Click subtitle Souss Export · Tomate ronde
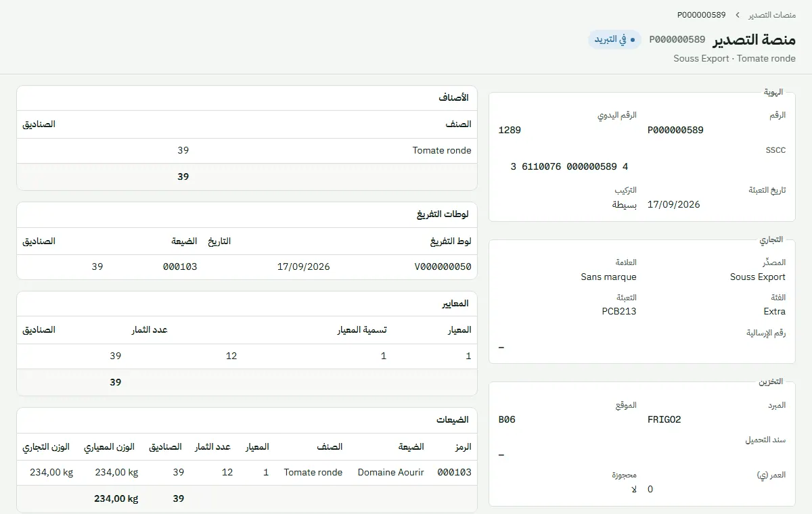Viewport: 812px width, 514px height. [734, 59]
